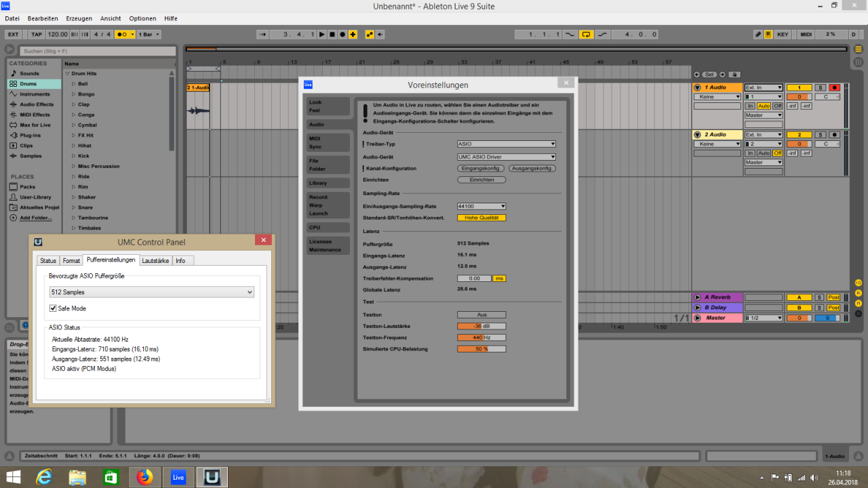Toggle the Hohe Qualität conversion button
Viewport: 868px width, 488px height.
click(481, 218)
